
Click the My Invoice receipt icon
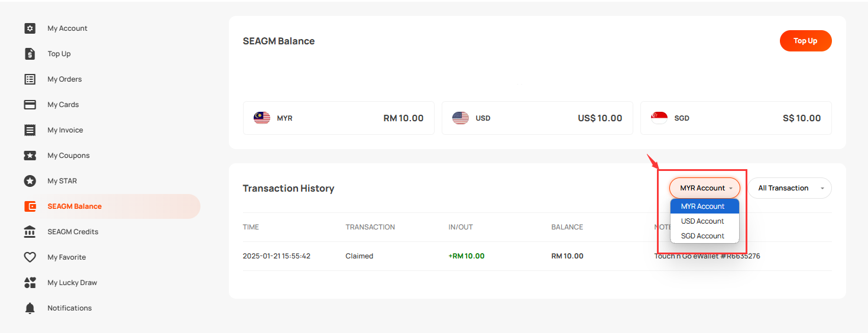[x=30, y=130]
